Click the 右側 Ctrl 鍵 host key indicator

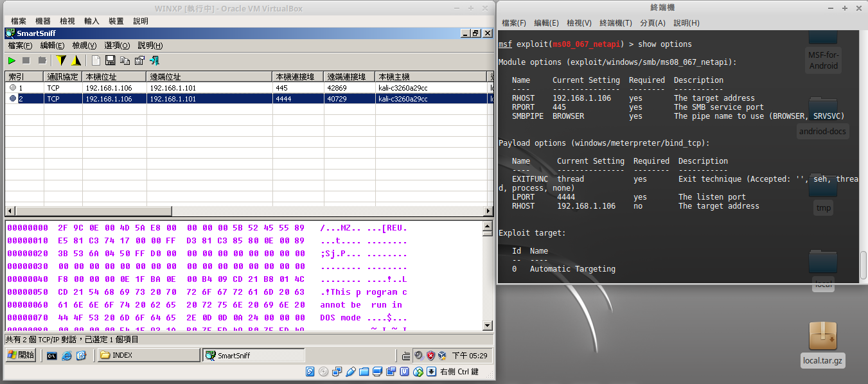(x=459, y=371)
